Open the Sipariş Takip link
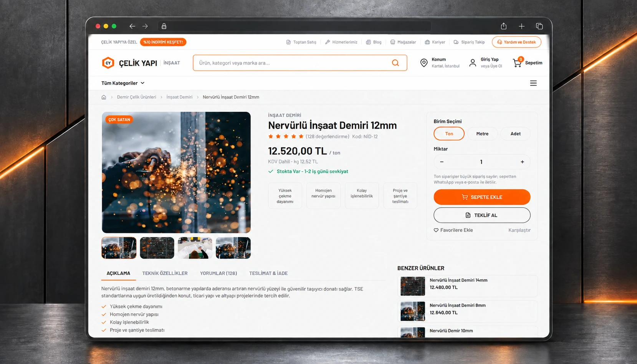Screen dimensions: 637x364 coord(469,42)
